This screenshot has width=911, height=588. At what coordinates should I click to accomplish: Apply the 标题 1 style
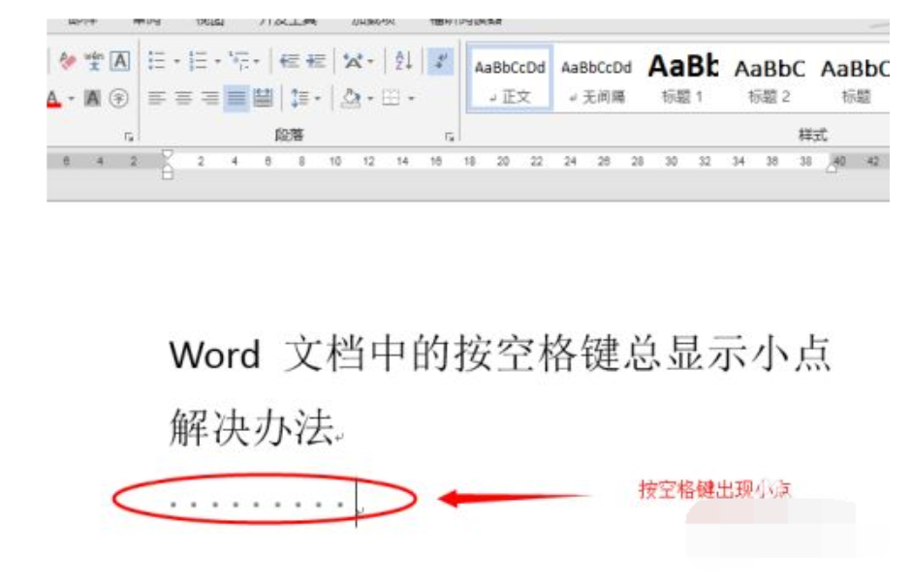(x=682, y=78)
